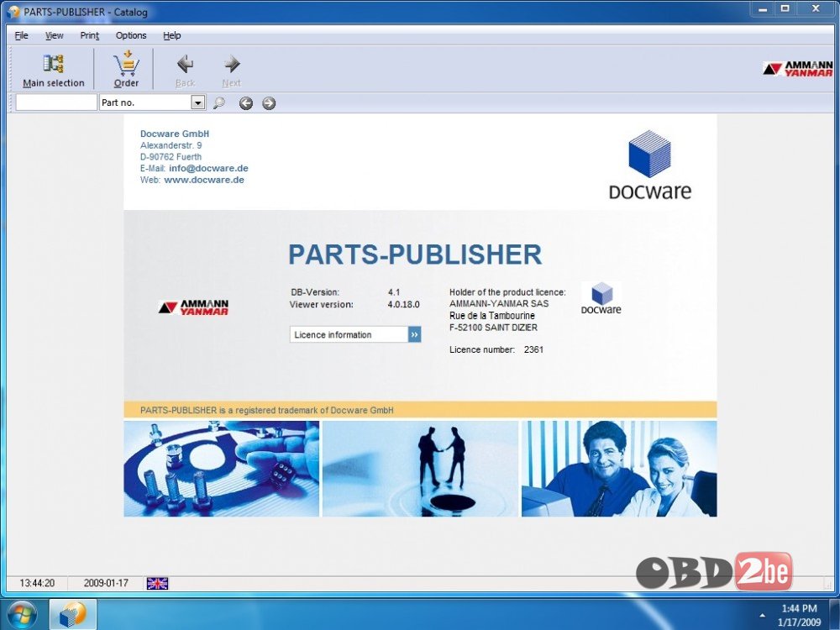Go Back using the toolbar arrow
This screenshot has height=630, width=840.
186,70
